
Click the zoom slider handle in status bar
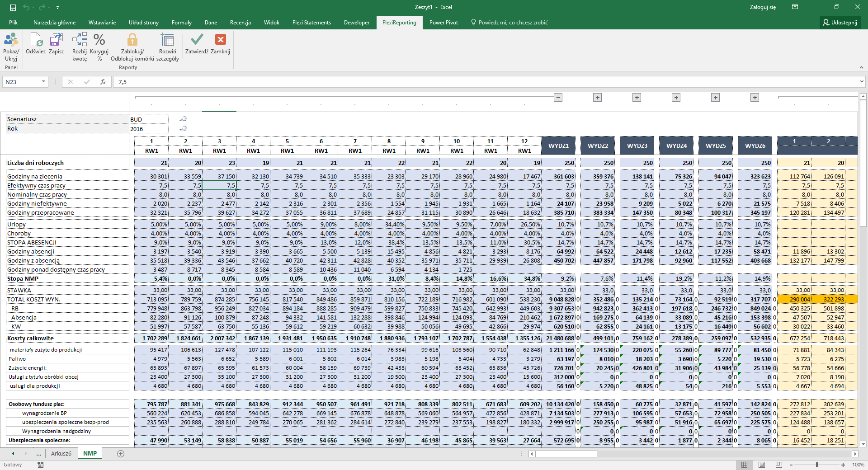[x=816, y=465]
